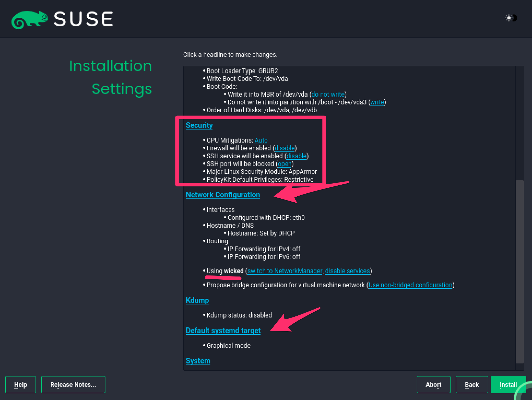
Task: Open the Default systemd target headline
Action: point(223,331)
